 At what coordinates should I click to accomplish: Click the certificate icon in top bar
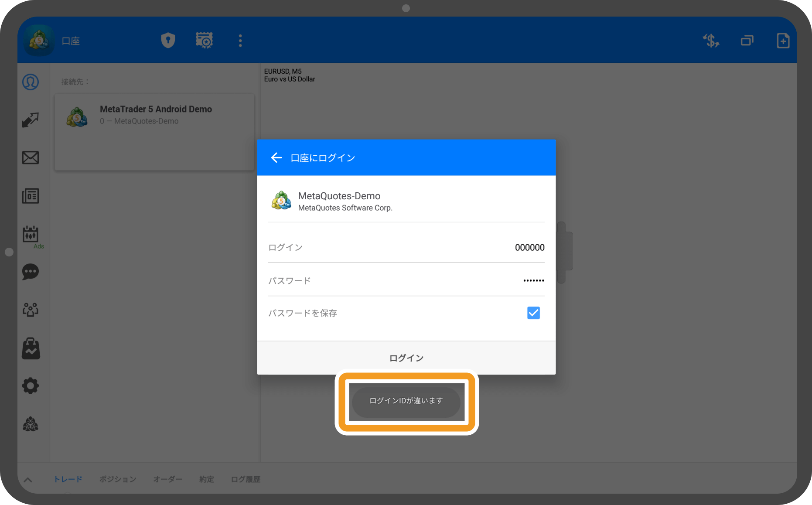(x=204, y=41)
